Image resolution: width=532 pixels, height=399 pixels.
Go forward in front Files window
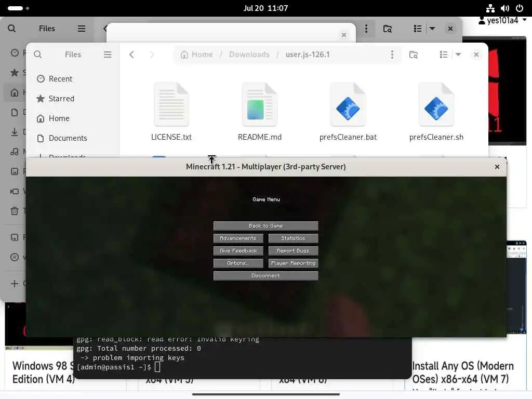tap(152, 54)
